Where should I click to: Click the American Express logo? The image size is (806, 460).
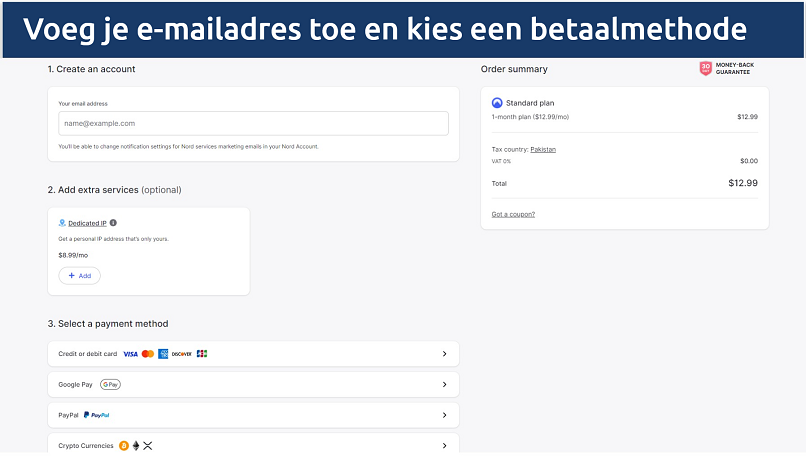tap(163, 354)
